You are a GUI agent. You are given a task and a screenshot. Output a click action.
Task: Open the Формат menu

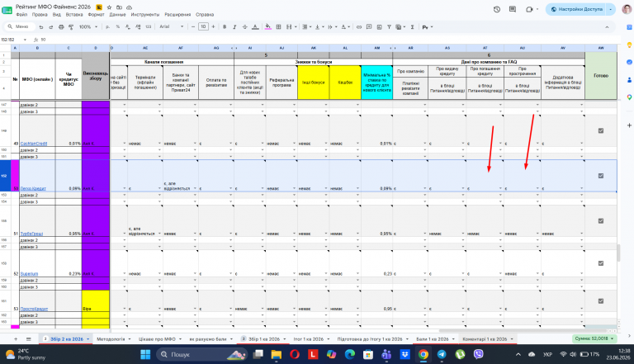[x=96, y=15]
